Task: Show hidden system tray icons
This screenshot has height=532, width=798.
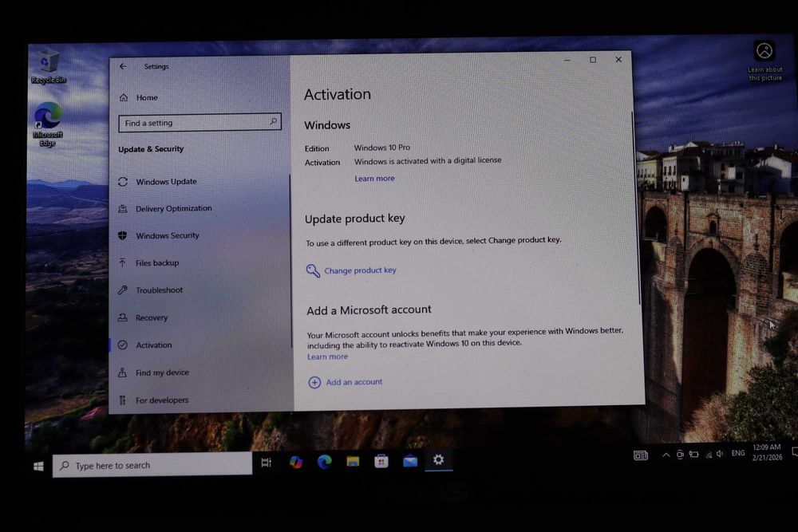Action: (x=666, y=455)
